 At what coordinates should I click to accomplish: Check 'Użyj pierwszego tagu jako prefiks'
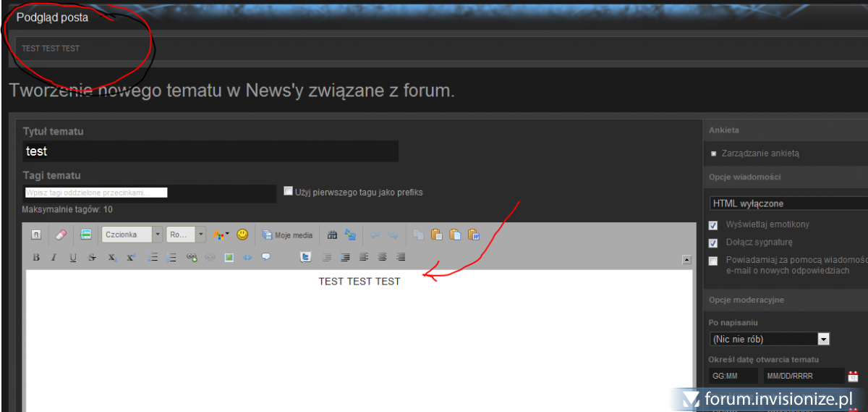(x=288, y=191)
